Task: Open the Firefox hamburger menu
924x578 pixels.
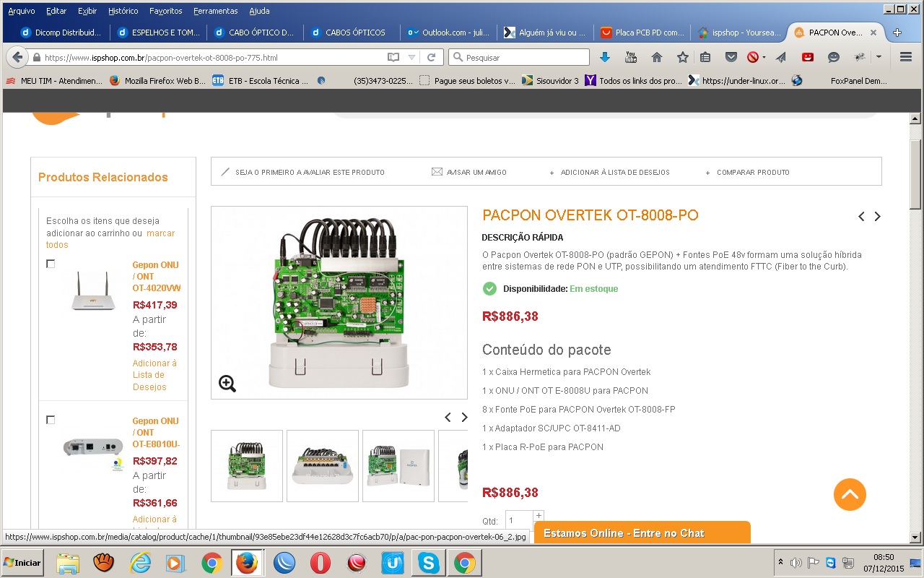Action: 906,57
